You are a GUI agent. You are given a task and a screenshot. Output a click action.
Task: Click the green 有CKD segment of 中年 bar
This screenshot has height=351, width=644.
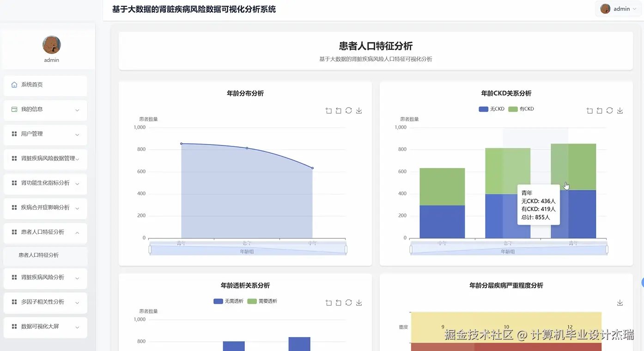tap(442, 187)
